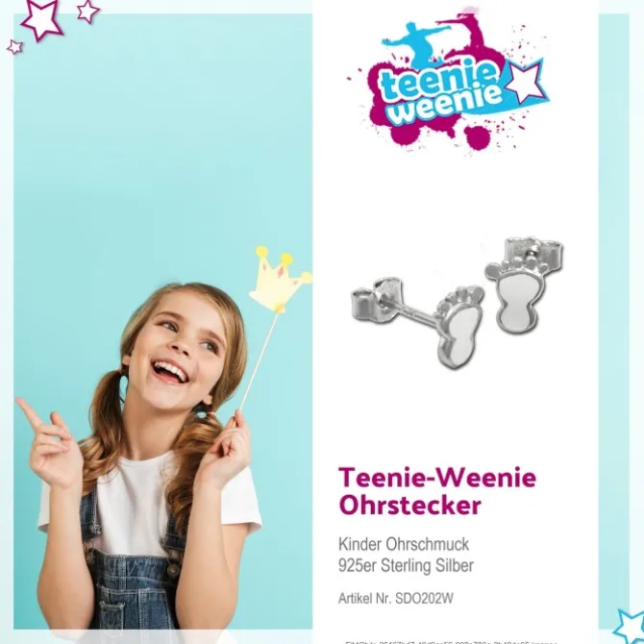Click the Teenie-Weenie heading text
The height and width of the screenshot is (644, 644).
[x=437, y=478]
